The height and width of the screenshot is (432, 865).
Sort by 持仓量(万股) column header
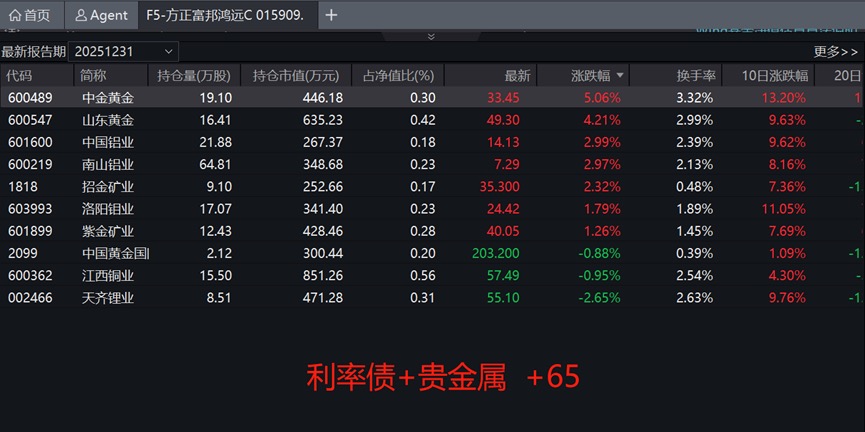pyautogui.click(x=194, y=76)
